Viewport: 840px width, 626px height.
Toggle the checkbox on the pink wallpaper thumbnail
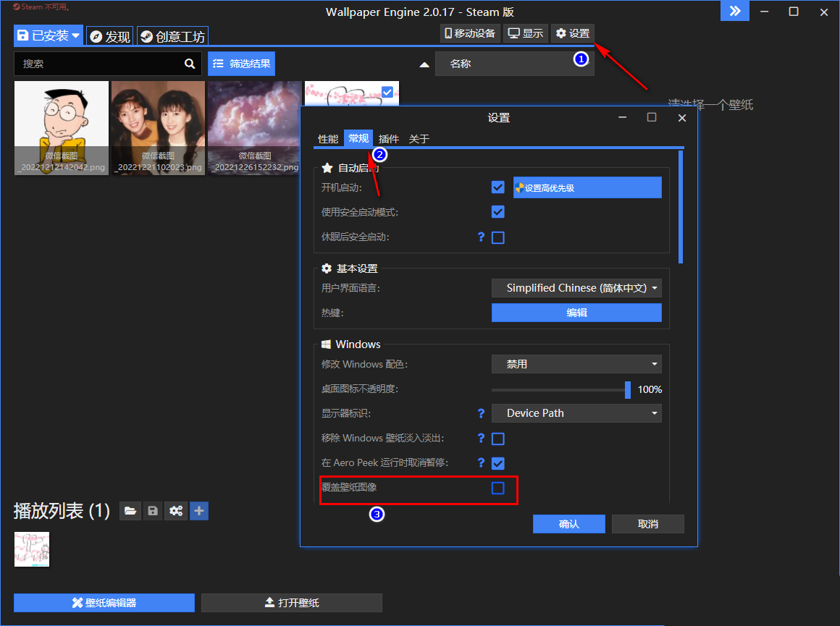[x=387, y=92]
